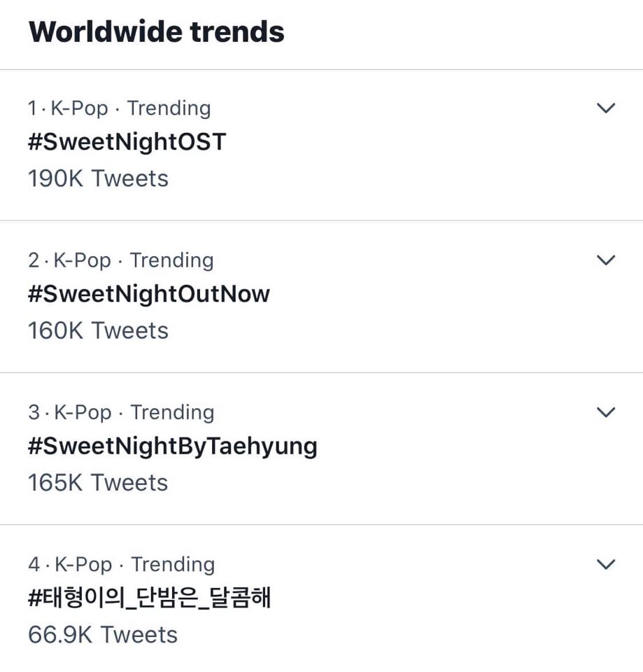
Task: Click K-Pop label in the fourth trend
Action: [x=83, y=564]
